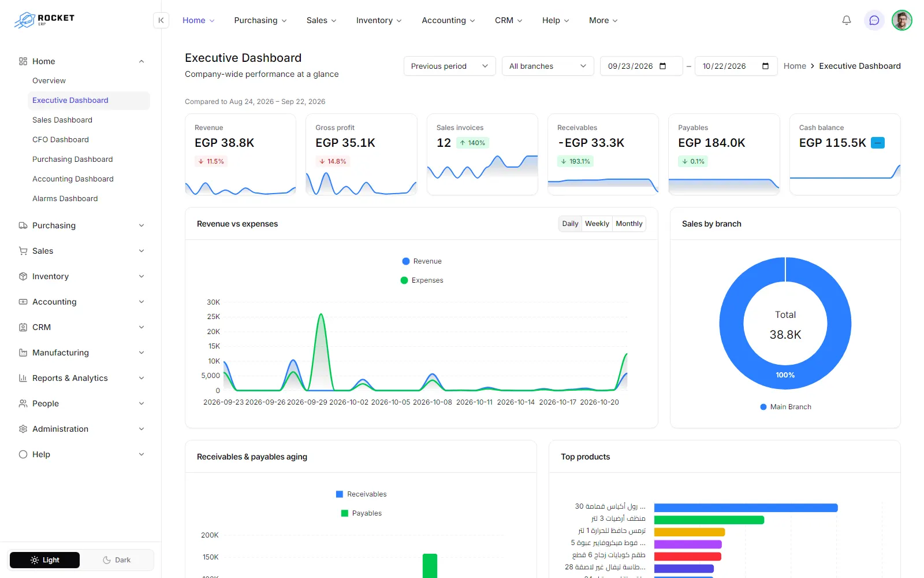
Task: Click the blue donut ring showing 100%
Action: pos(785,376)
